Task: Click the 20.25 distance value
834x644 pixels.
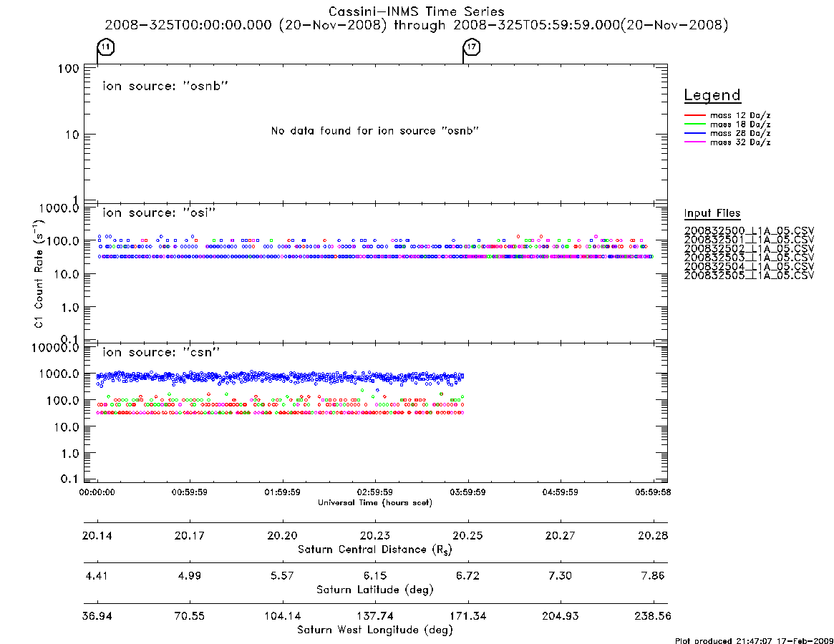Action: click(467, 535)
